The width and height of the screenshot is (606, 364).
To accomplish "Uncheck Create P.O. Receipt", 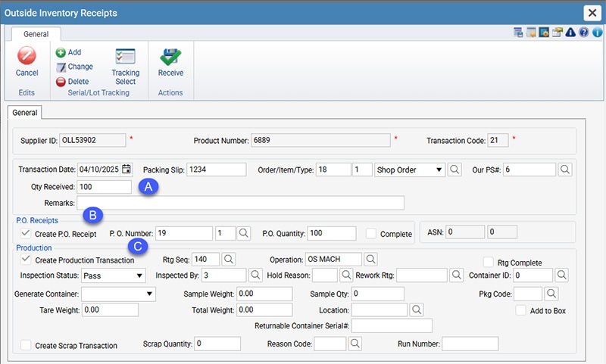I will point(26,233).
